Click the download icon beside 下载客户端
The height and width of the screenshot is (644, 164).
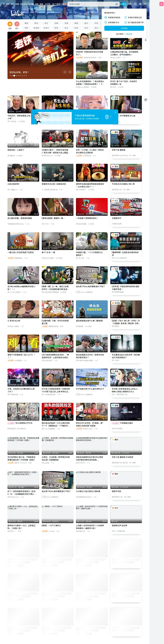pos(54,4)
